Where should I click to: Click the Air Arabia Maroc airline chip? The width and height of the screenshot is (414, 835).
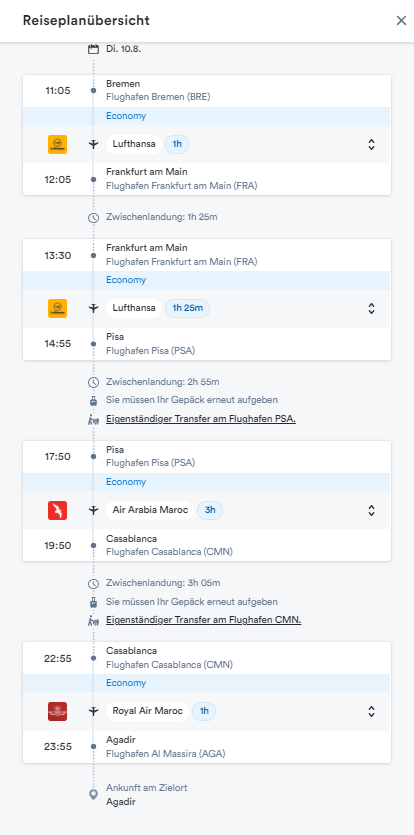pos(150,510)
